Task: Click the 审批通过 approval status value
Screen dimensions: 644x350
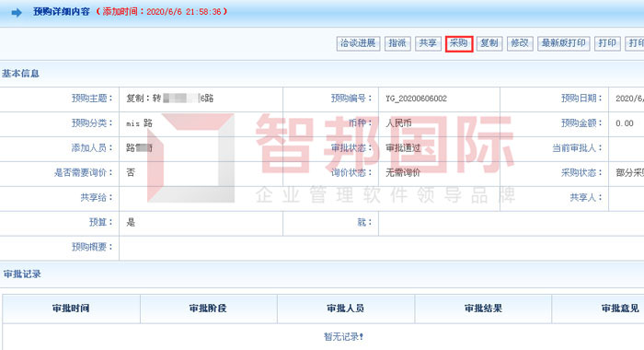Action: tap(403, 148)
